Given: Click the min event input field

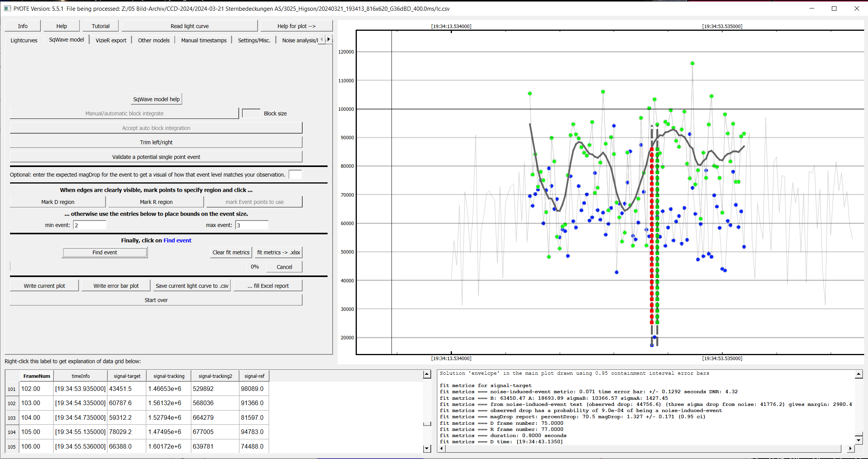Looking at the screenshot, I should tap(90, 225).
